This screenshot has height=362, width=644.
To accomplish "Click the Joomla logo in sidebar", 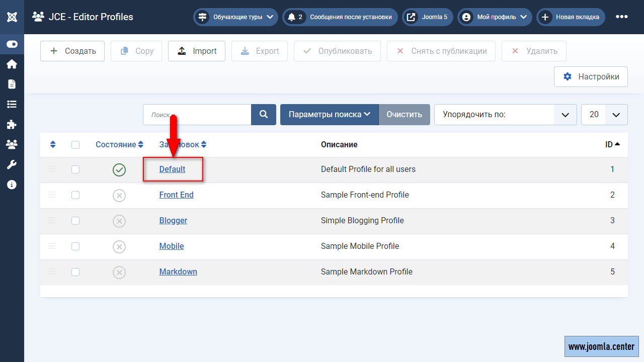I will pos(12,17).
